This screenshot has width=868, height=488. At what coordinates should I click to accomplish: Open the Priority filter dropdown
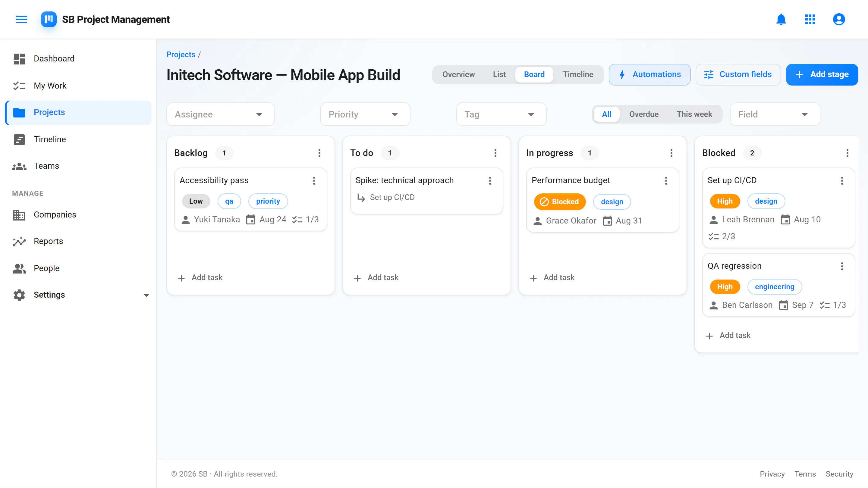click(365, 114)
